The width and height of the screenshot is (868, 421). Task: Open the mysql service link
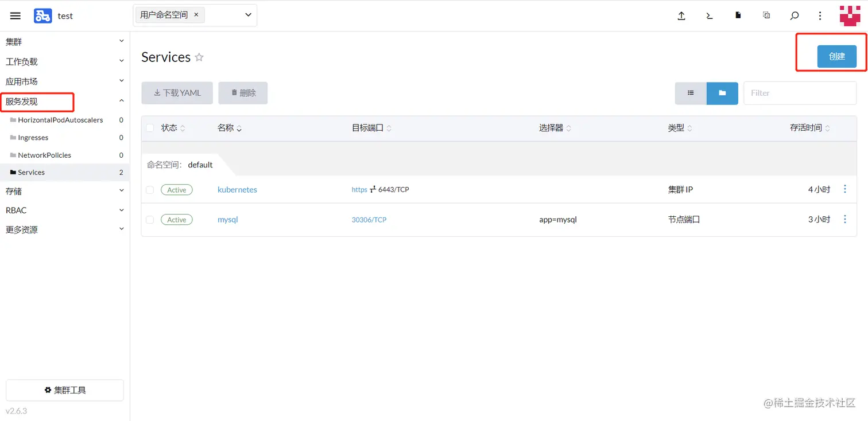[x=227, y=220]
